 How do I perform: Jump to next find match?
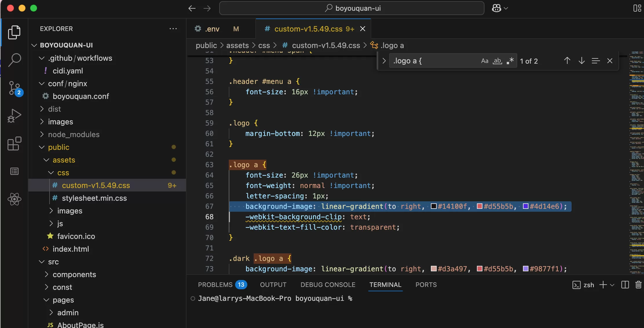581,61
